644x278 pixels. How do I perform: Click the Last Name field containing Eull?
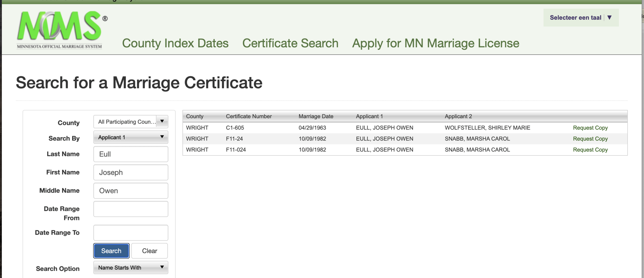pos(131,154)
